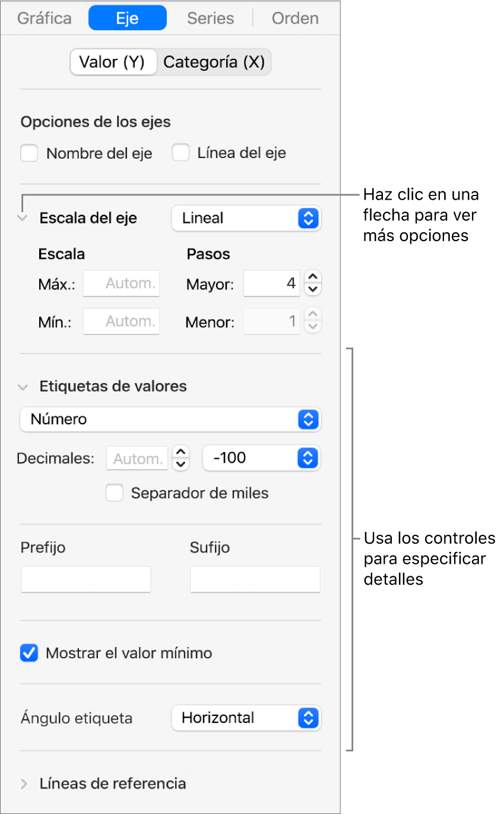504x814 pixels.
Task: Open the -100 negative format dropdown
Action: coord(261,458)
